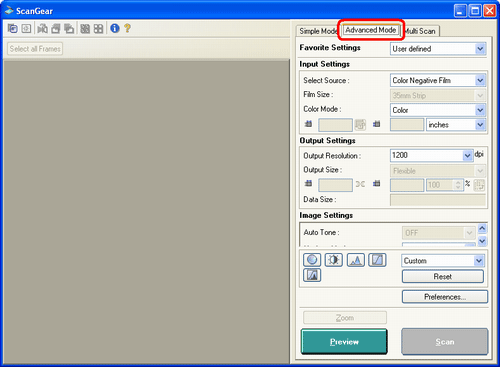Click the Image Settings scroll down arrow

coord(482,241)
